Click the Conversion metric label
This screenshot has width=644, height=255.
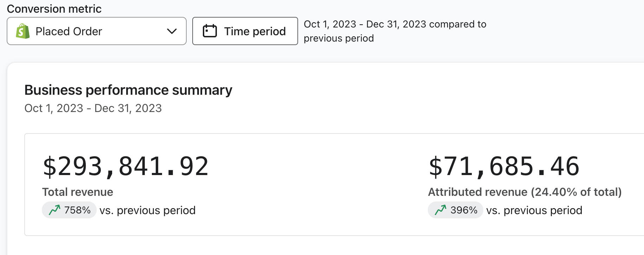[54, 9]
